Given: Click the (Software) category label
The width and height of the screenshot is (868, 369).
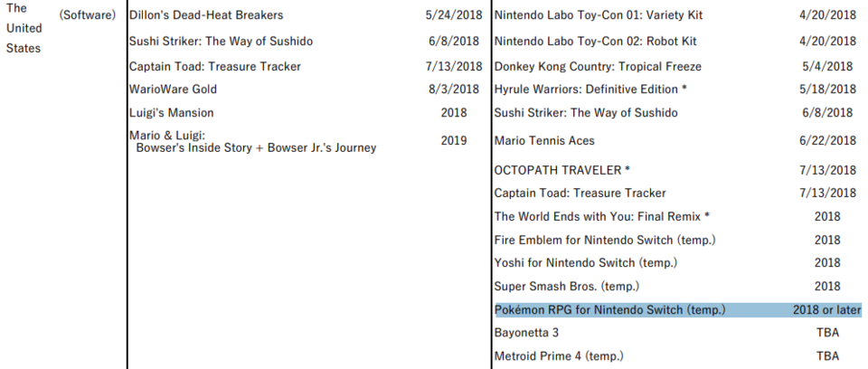Looking at the screenshot, I should pos(88,15).
